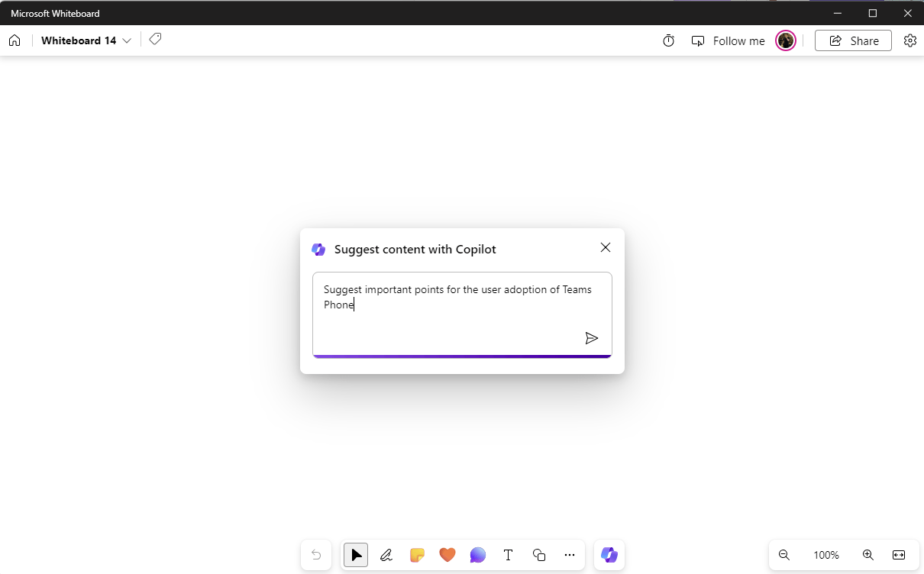The image size is (924, 574).
Task: Insert a comment
Action: click(x=477, y=555)
